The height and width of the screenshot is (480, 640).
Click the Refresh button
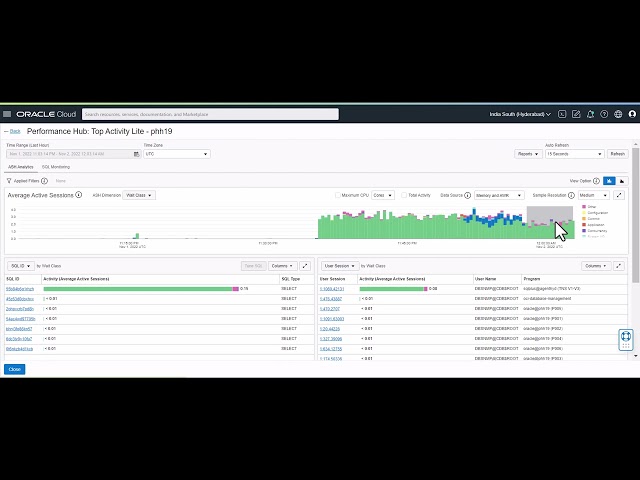pyautogui.click(x=618, y=154)
